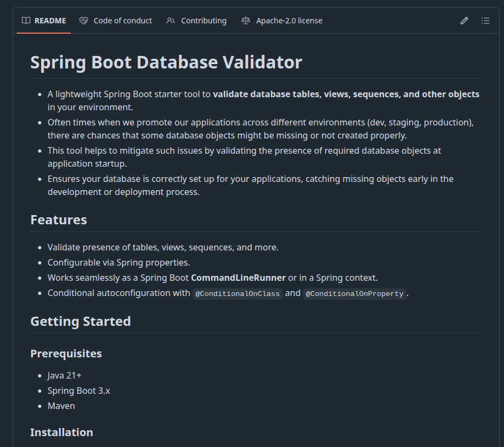Click the Spring Boot 3.x bullet text
The height and width of the screenshot is (447, 504).
pos(78,390)
